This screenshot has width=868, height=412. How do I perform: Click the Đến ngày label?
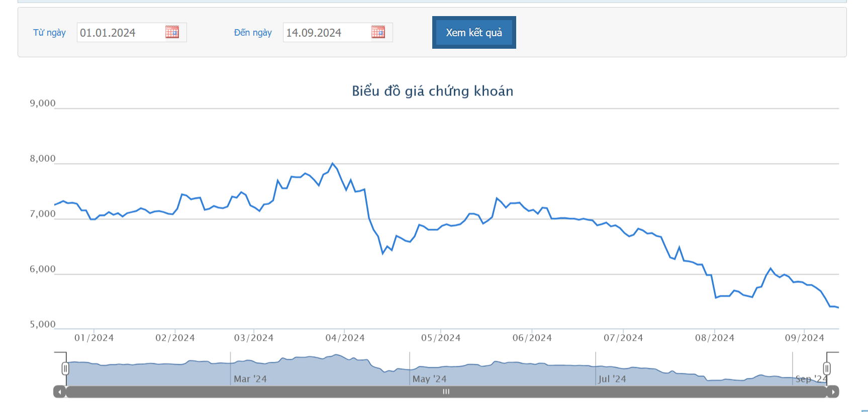253,33
